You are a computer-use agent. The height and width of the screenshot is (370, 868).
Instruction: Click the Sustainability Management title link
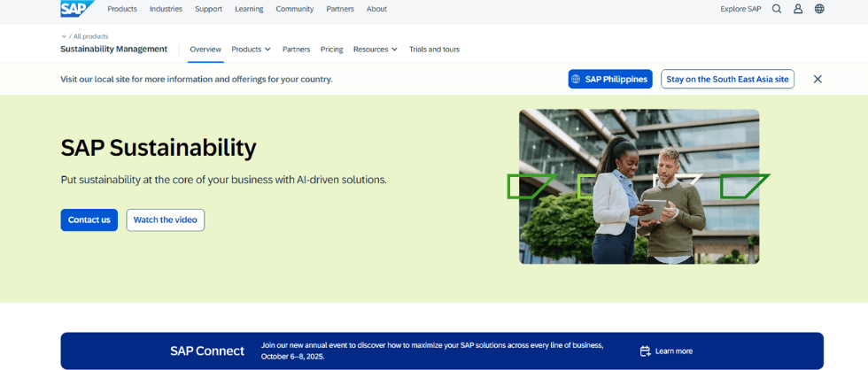point(113,50)
